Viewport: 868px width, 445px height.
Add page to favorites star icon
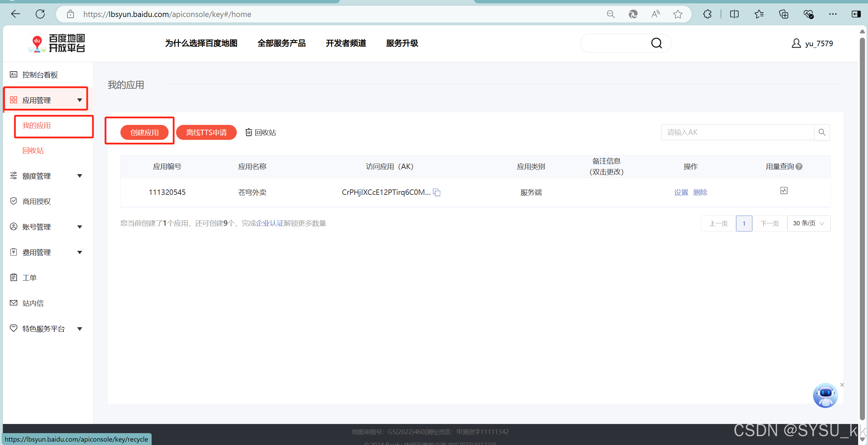pos(678,14)
